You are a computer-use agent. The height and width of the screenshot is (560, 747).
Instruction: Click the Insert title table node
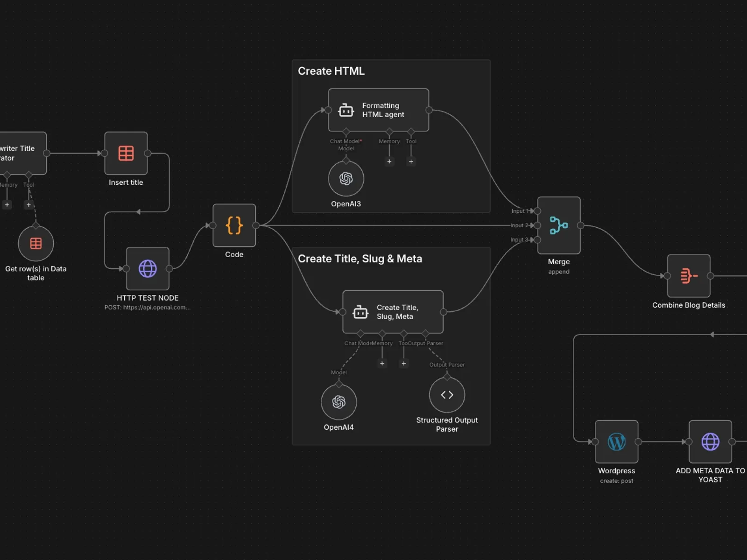tap(126, 153)
